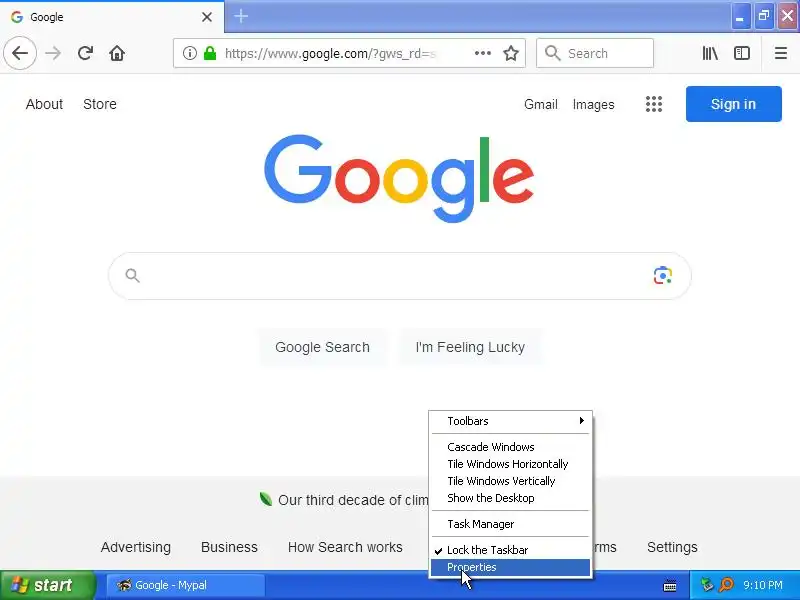Reload the page with the refresh icon
The width and height of the screenshot is (800, 600).
[x=85, y=53]
